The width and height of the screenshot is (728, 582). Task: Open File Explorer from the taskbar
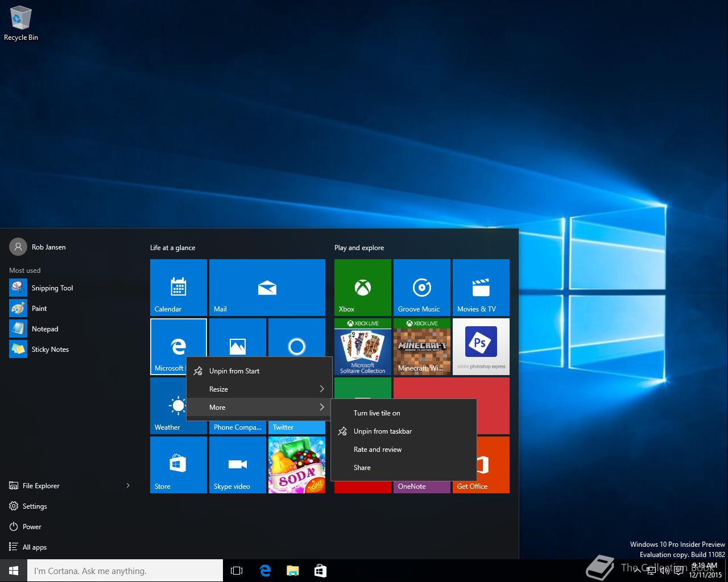[292, 571]
